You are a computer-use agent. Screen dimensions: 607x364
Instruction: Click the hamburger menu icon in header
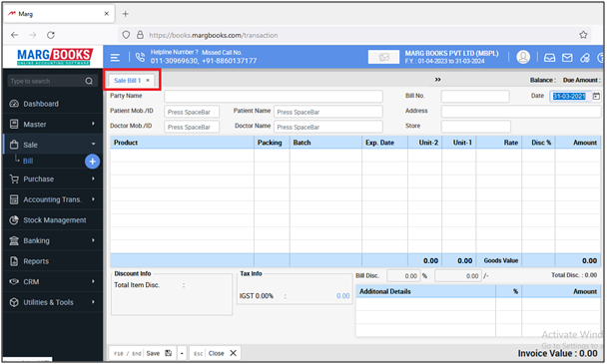tap(115, 58)
